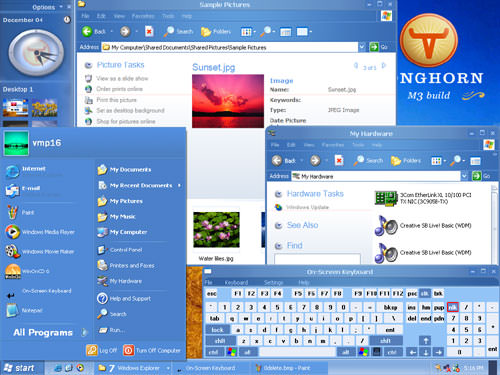
Task: Open Keyboard menu in On-Screen Keyboard
Action: coord(236,283)
